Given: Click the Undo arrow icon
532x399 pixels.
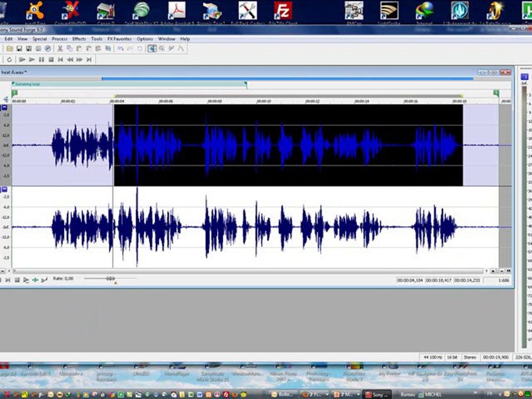Looking at the screenshot, I should point(120,49).
